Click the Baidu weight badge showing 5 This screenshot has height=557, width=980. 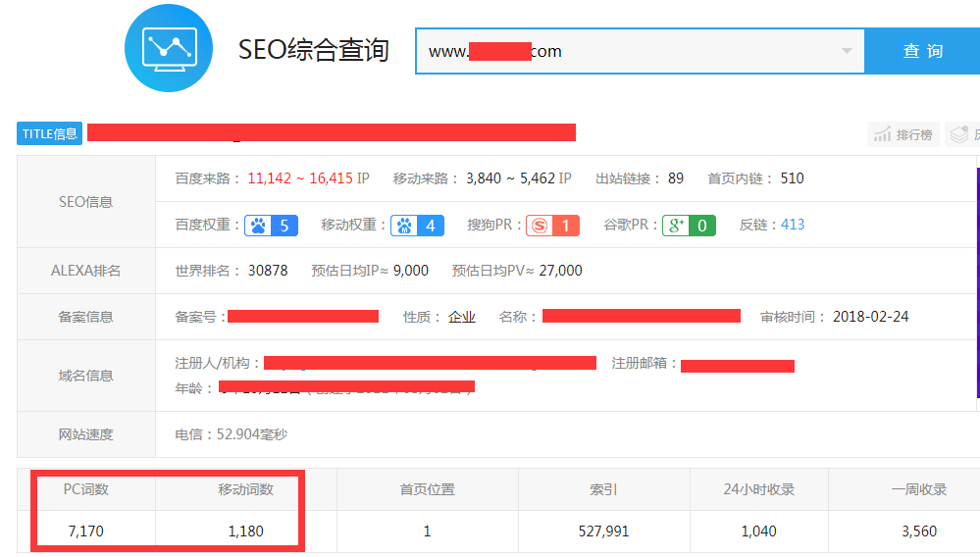271,226
